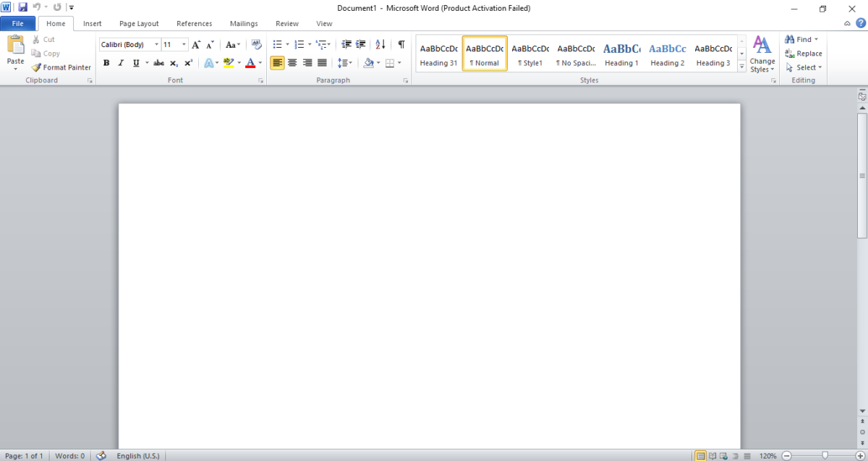Activate the Format Painter tool
This screenshot has width=868, height=461.
(61, 67)
